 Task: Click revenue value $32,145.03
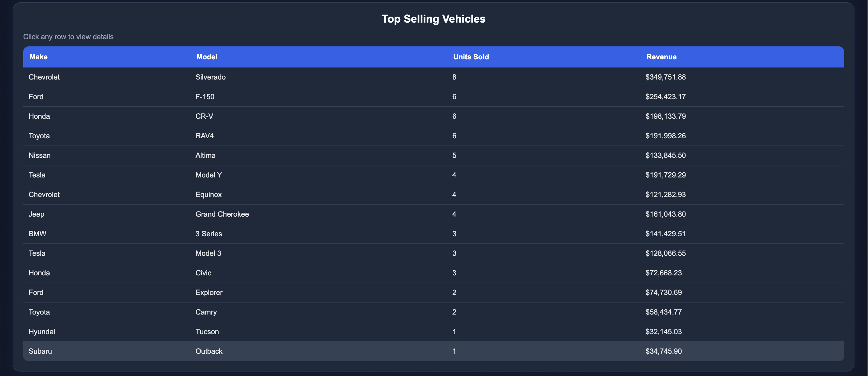click(664, 332)
